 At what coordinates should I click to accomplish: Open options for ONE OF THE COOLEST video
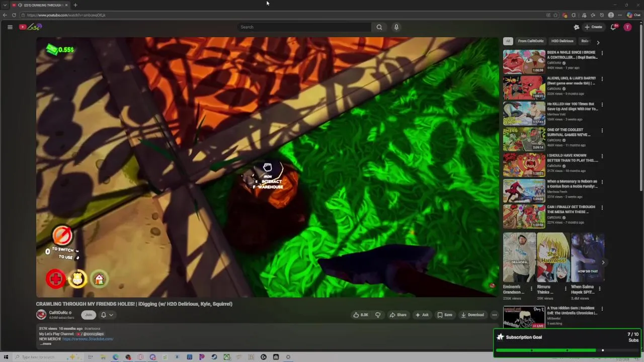click(x=602, y=131)
